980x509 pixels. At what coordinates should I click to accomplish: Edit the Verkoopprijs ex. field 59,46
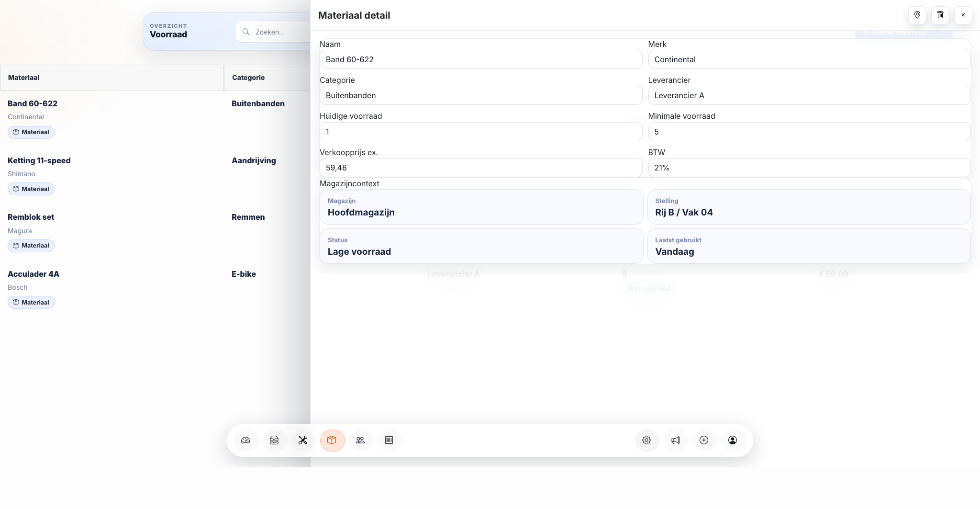pyautogui.click(x=481, y=168)
